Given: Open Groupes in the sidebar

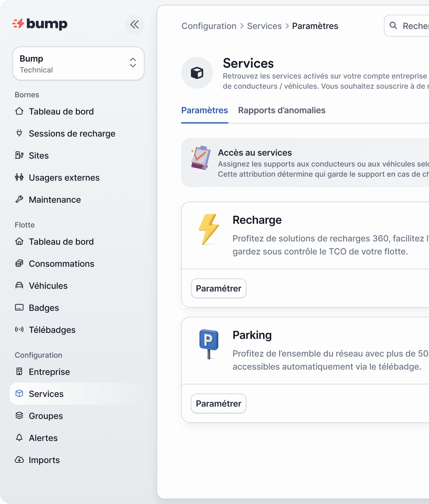Looking at the screenshot, I should (46, 416).
